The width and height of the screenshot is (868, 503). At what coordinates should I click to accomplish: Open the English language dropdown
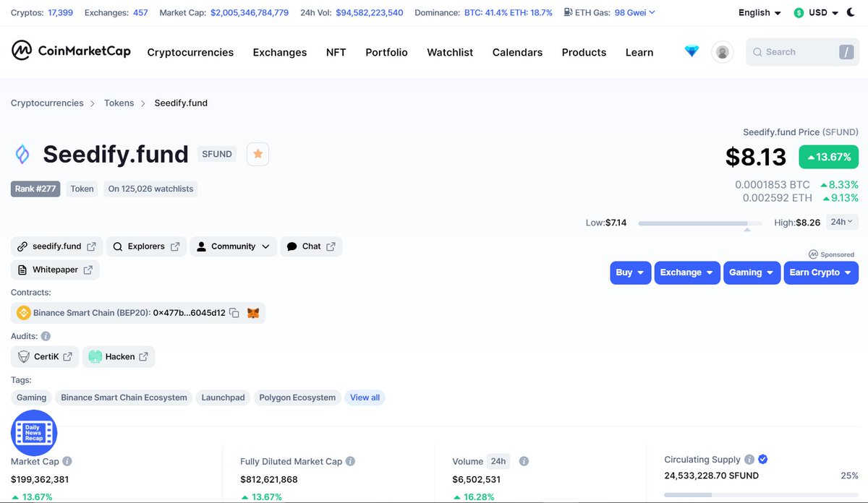[x=759, y=12]
